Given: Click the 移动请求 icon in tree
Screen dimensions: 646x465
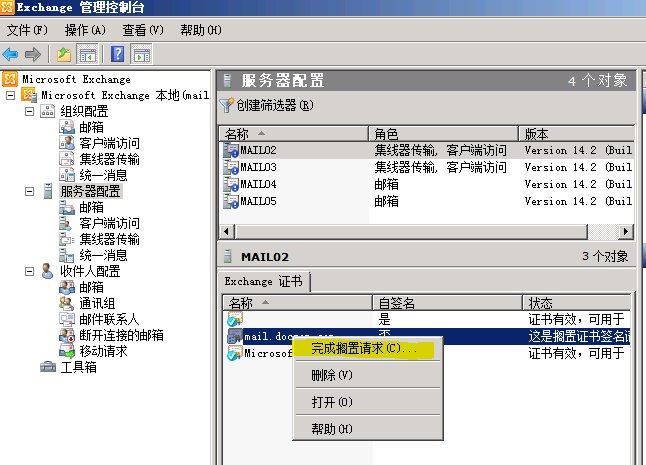Looking at the screenshot, I should pos(66,351).
